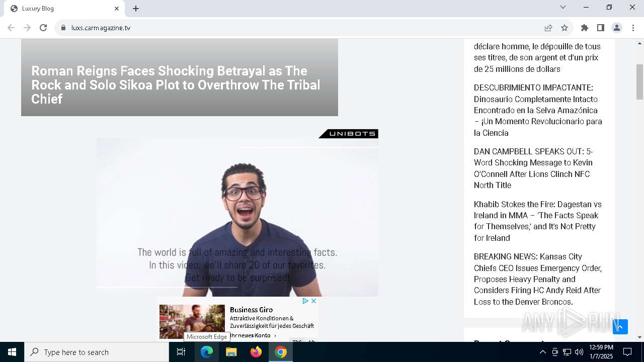Reload the page with the refresh icon
The width and height of the screenshot is (644, 362).
click(x=43, y=28)
